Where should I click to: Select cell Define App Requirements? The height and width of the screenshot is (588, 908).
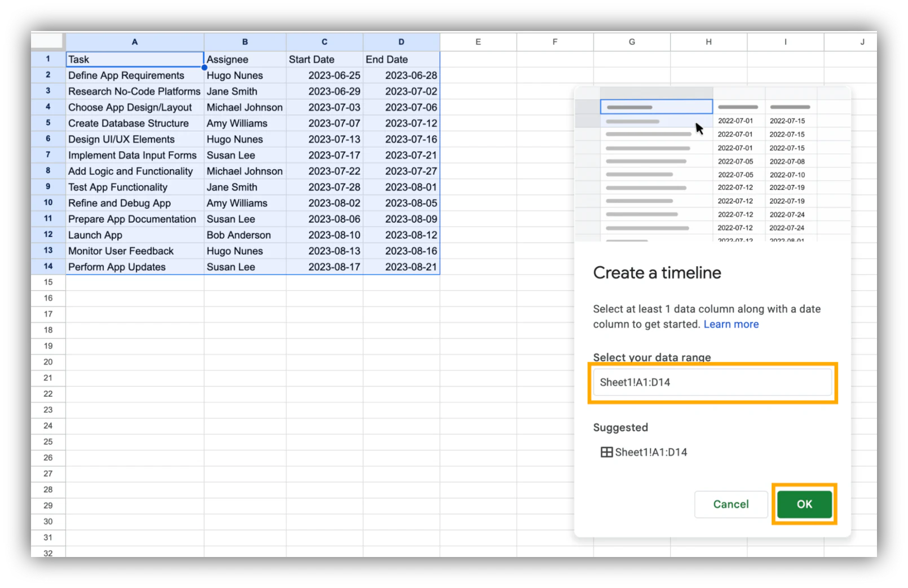[x=135, y=76]
